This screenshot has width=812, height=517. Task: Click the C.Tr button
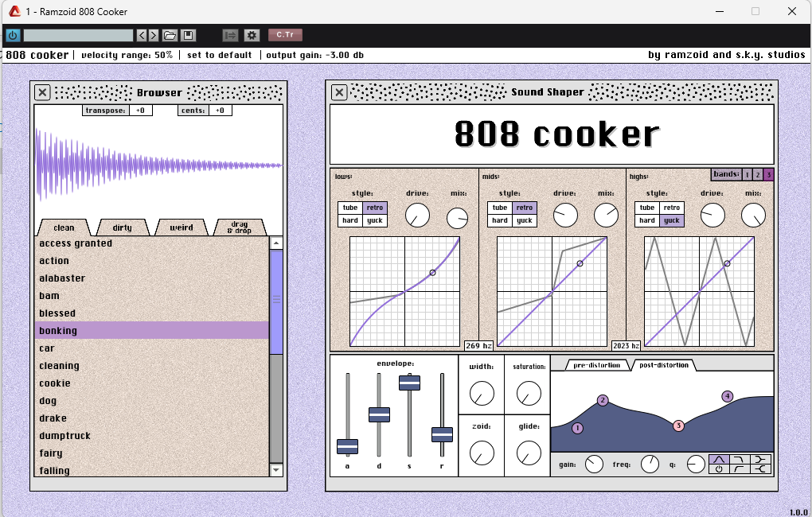click(x=285, y=35)
